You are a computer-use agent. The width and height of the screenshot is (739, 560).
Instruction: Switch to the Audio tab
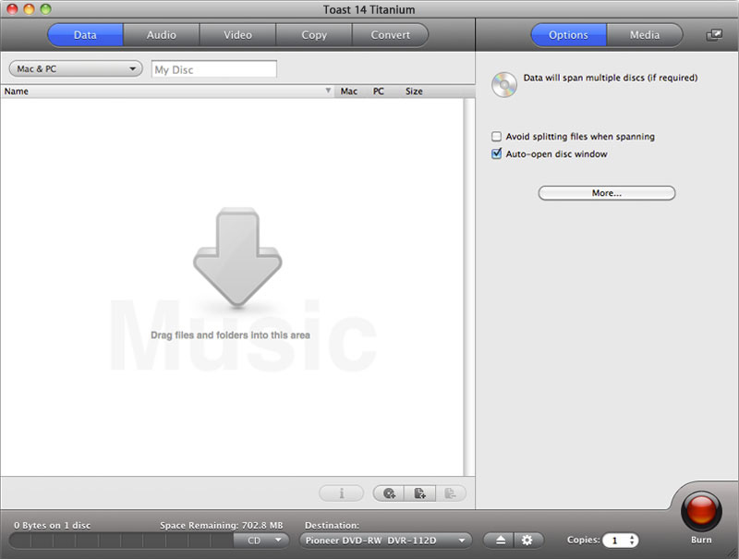pos(162,35)
